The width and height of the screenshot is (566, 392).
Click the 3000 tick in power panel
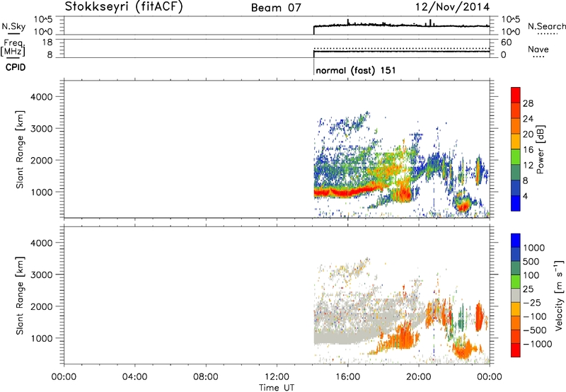pyautogui.click(x=41, y=129)
